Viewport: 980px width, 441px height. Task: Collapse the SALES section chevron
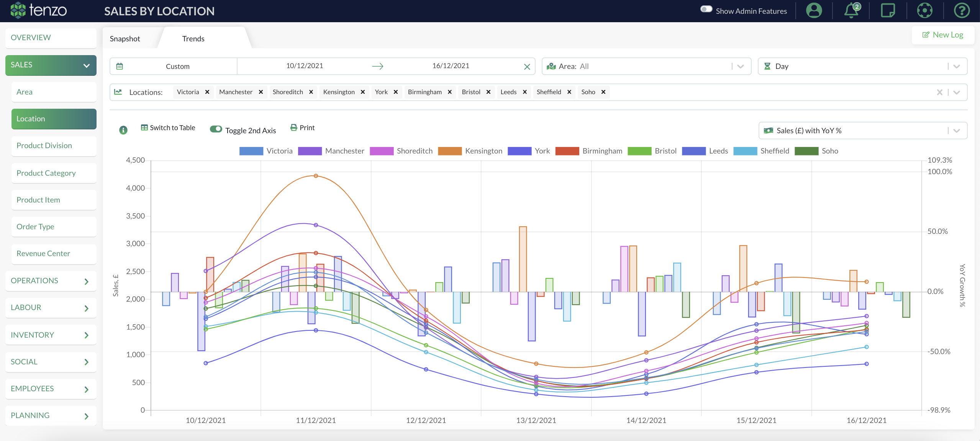click(x=86, y=65)
